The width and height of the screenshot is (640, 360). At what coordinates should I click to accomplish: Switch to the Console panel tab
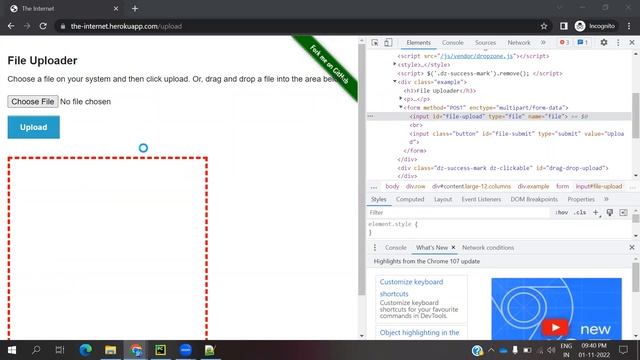pos(453,42)
